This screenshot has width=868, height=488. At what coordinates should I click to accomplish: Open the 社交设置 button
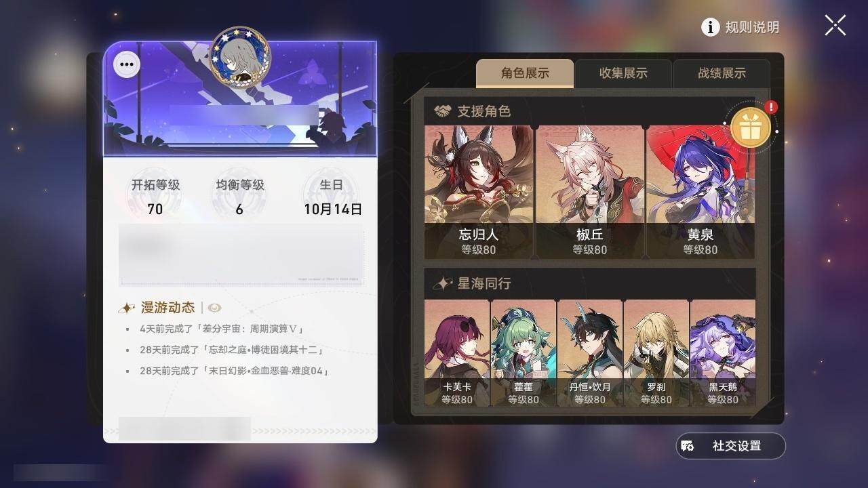(x=730, y=446)
